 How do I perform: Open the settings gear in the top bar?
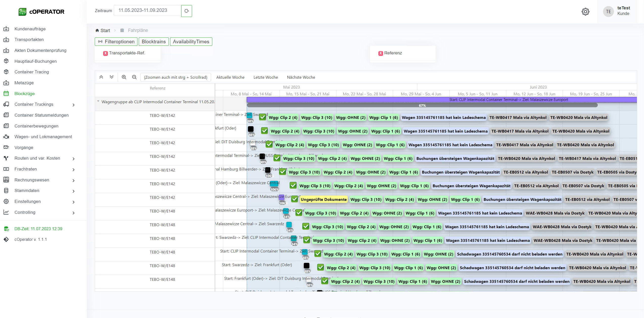tap(585, 12)
